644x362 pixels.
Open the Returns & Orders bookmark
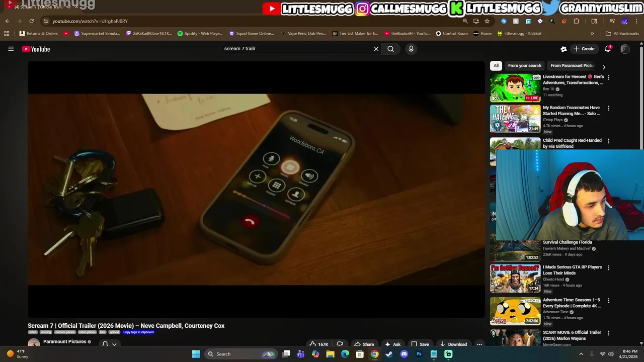[39, 34]
